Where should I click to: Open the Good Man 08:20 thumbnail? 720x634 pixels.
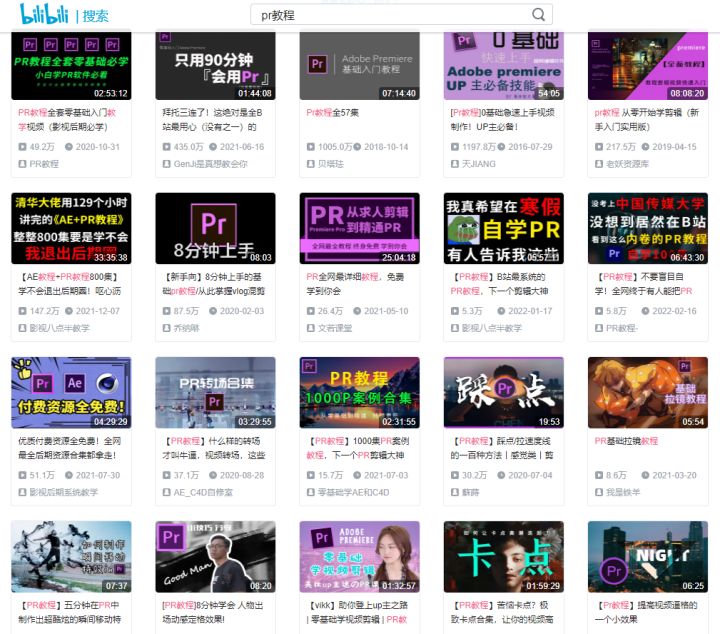point(215,556)
